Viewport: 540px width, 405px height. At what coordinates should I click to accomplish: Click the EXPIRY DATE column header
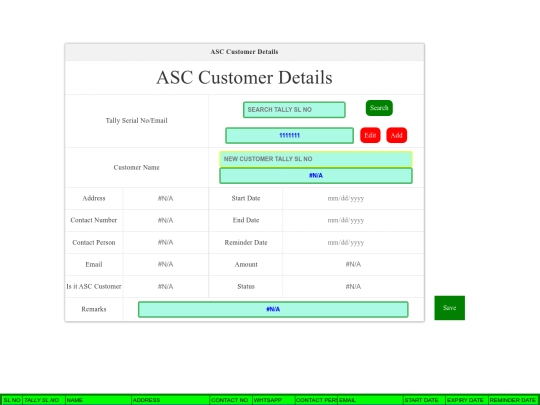point(467,400)
